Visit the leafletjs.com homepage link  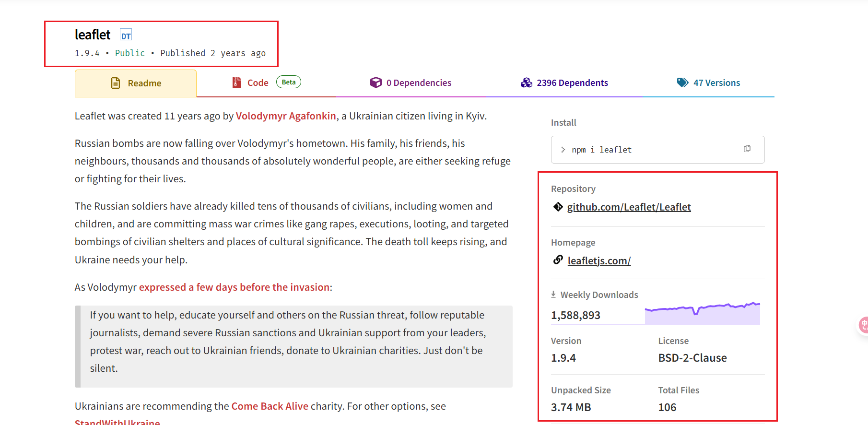point(599,261)
